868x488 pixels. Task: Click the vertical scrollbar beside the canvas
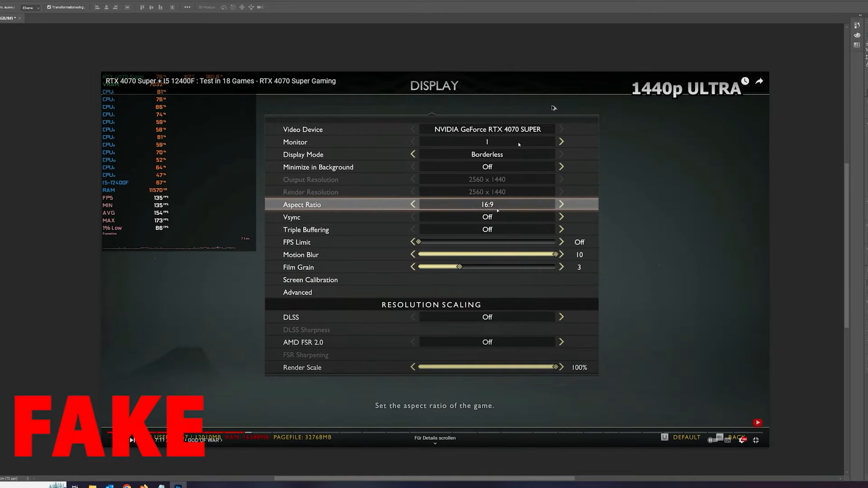(x=846, y=245)
